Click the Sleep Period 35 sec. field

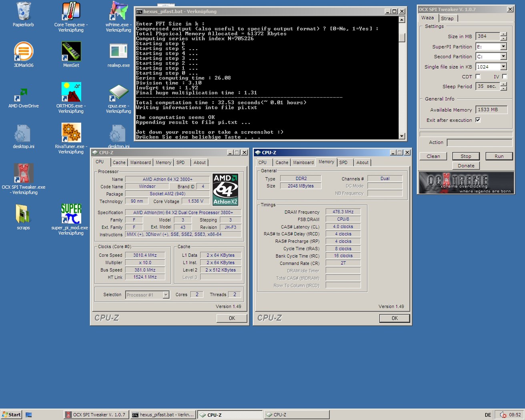coord(488,86)
